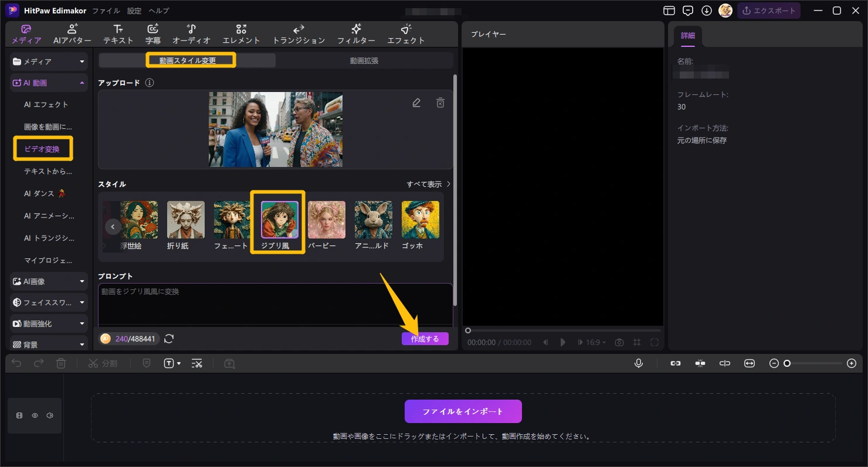The image size is (868, 467).
Task: Select the 分割 (split) tool in the timeline toolbar
Action: [x=103, y=363]
